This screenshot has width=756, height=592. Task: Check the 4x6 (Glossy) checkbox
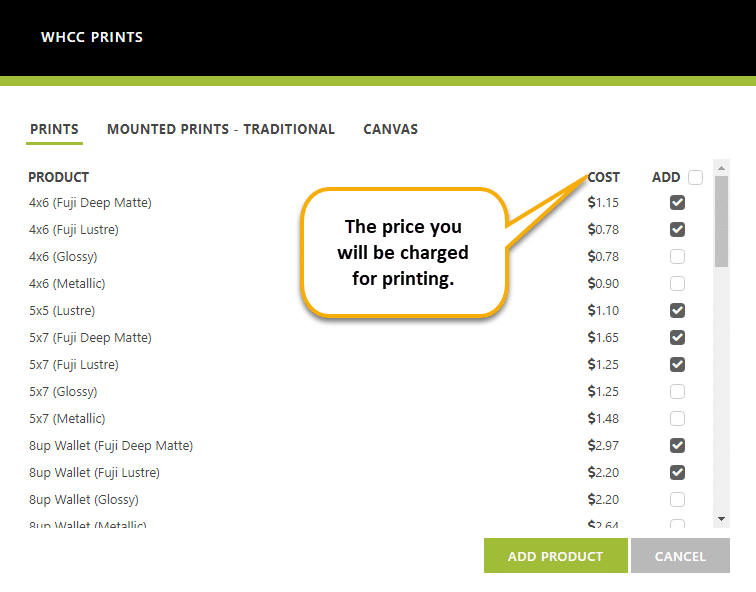(x=677, y=256)
